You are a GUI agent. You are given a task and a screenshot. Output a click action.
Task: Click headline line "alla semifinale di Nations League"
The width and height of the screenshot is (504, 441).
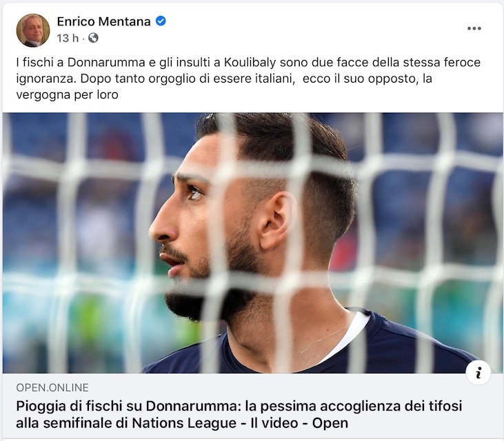[x=126, y=423]
